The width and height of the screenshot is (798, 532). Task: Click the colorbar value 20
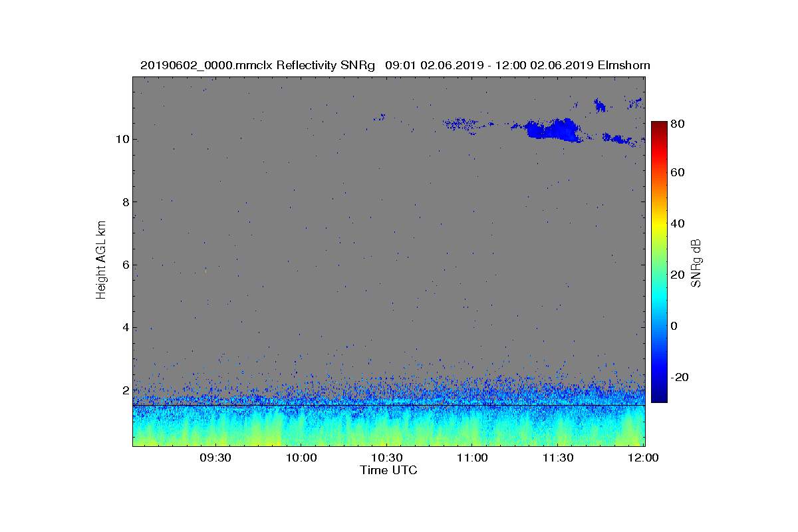pos(678,275)
